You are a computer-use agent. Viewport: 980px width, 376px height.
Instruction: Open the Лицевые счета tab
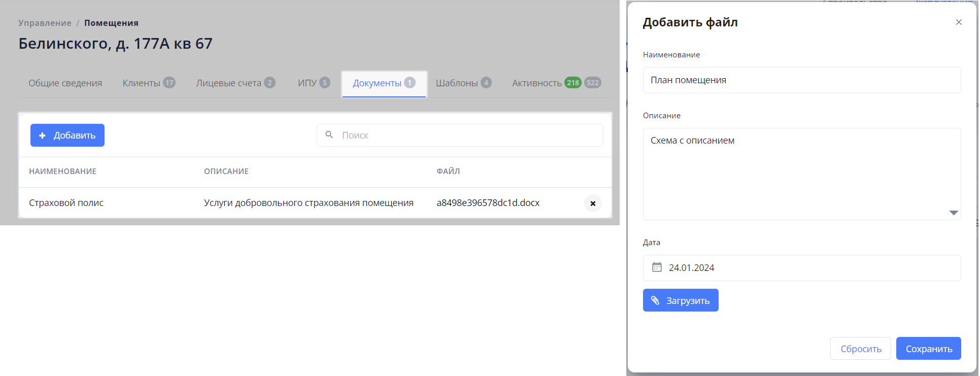(x=235, y=83)
